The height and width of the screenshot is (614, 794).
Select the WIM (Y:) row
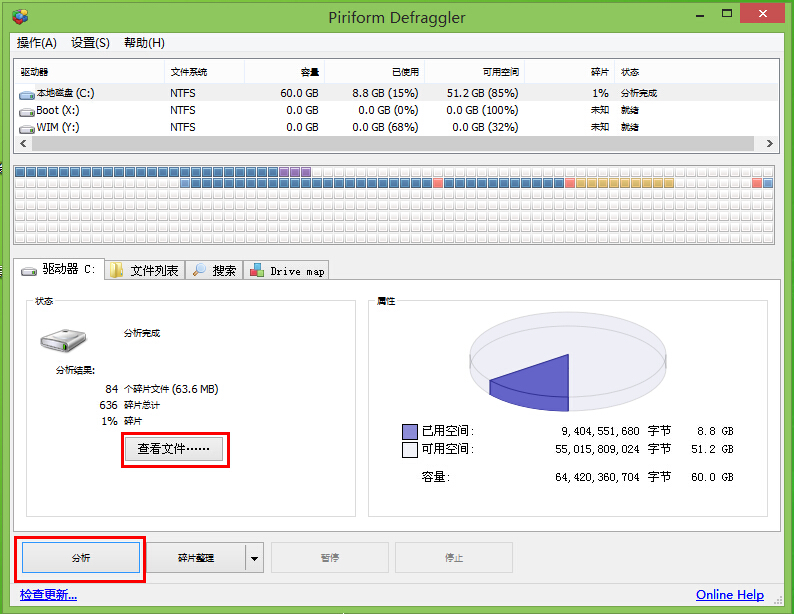click(396, 128)
